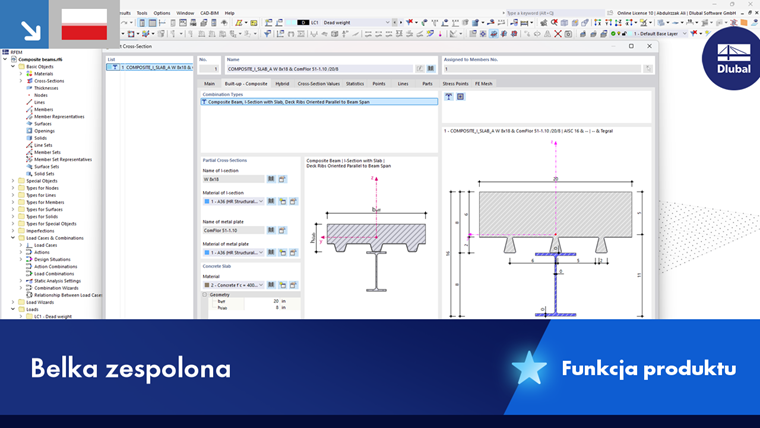Image resolution: width=760 pixels, height=428 pixels.
Task: Click select-members icon in Assigned to Members
Action: point(648,69)
